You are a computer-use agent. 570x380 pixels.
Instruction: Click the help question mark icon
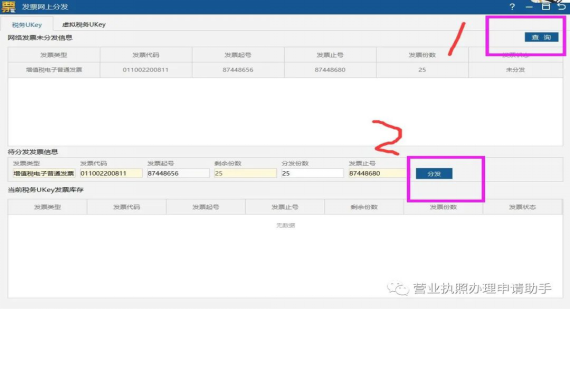(512, 7)
